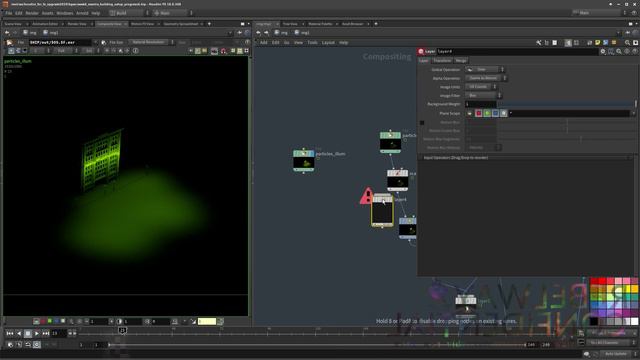The width and height of the screenshot is (640, 360).
Task: Go back in viewer pane navigation
Action: (7, 33)
